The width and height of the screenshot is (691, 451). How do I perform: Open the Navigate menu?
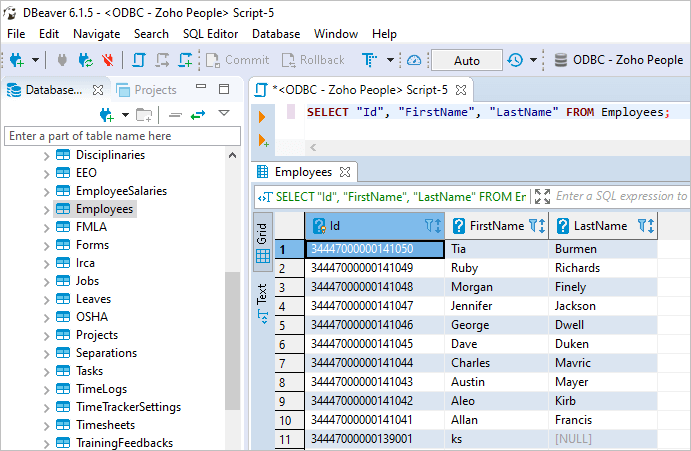pyautogui.click(x=97, y=34)
